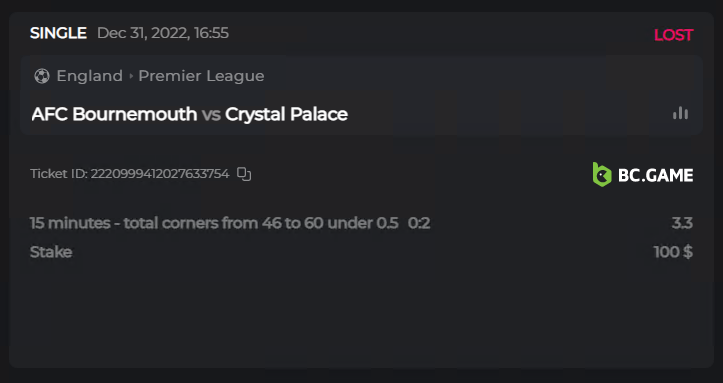Screen dimensions: 723x383
Task: Click the 3.3 odds value
Action: (x=682, y=223)
